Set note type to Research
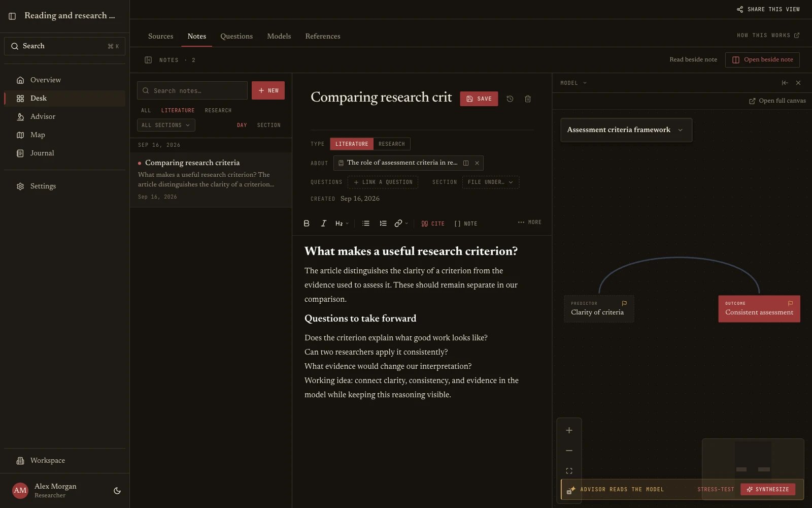 pos(392,144)
